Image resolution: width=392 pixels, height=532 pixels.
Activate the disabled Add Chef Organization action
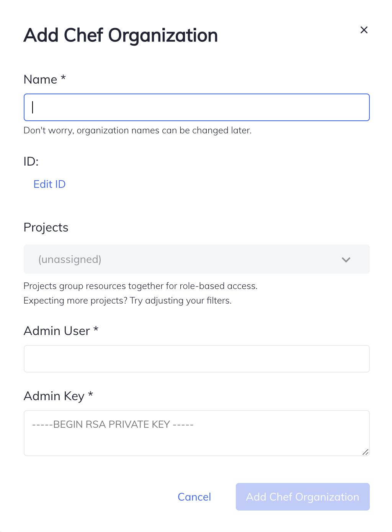(302, 497)
